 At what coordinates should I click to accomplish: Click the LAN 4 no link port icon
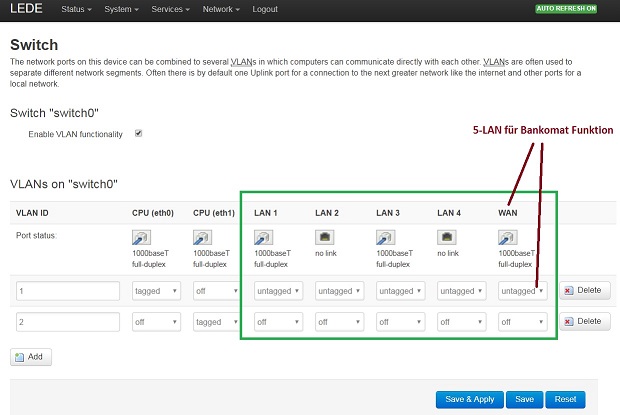click(x=446, y=238)
